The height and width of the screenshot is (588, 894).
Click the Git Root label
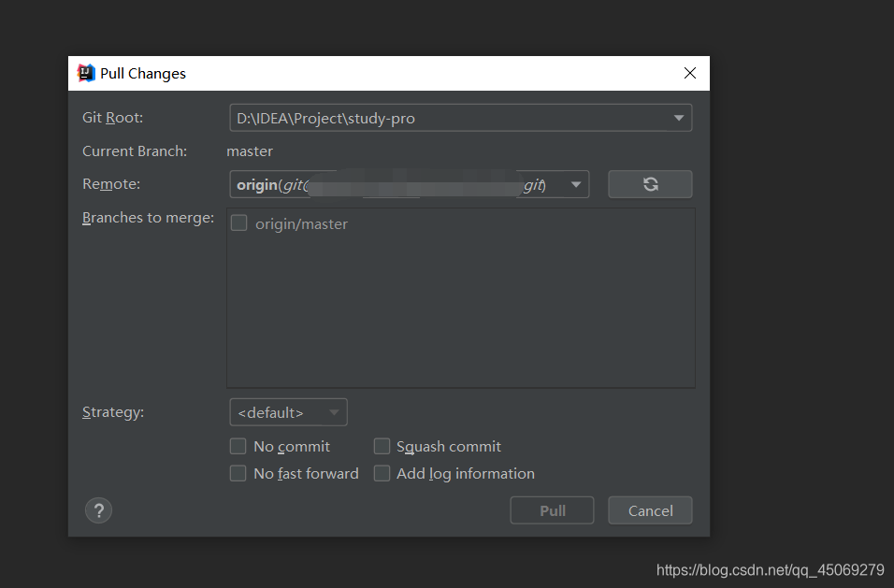[113, 118]
